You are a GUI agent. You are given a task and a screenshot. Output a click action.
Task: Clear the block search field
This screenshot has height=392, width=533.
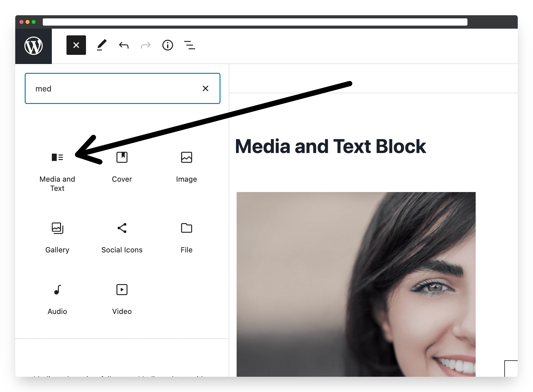pos(206,88)
